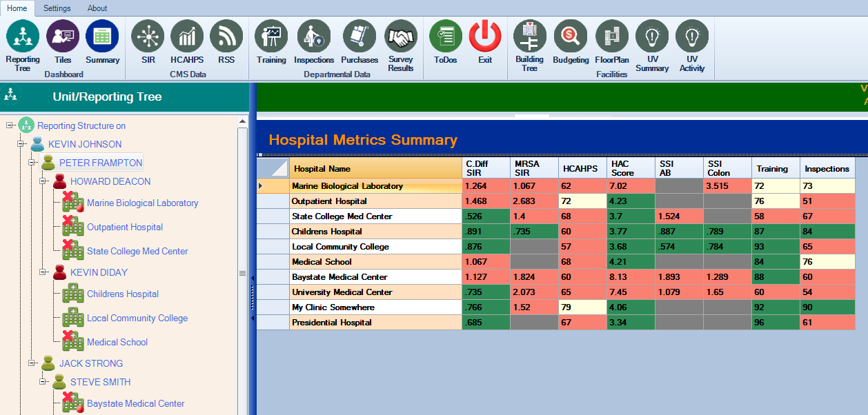This screenshot has height=415, width=868.
Task: Select the Baystate Medical Center C.Diff cell
Action: pos(486,277)
